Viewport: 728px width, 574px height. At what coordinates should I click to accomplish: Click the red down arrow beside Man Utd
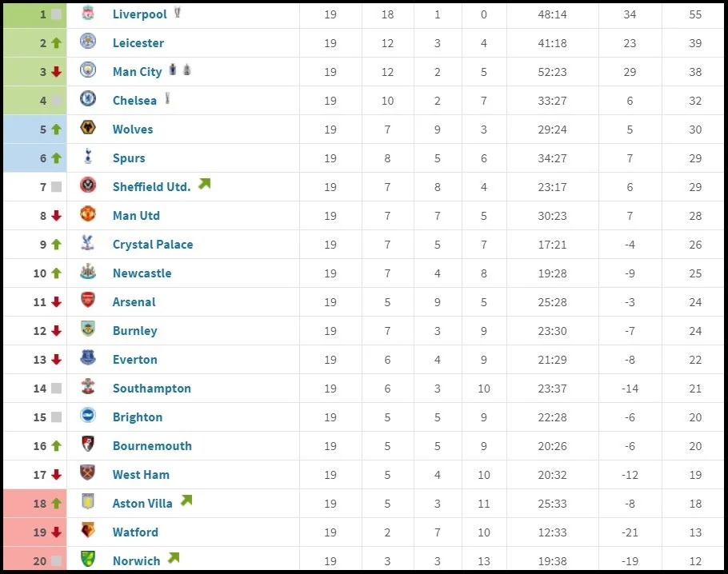point(56,216)
